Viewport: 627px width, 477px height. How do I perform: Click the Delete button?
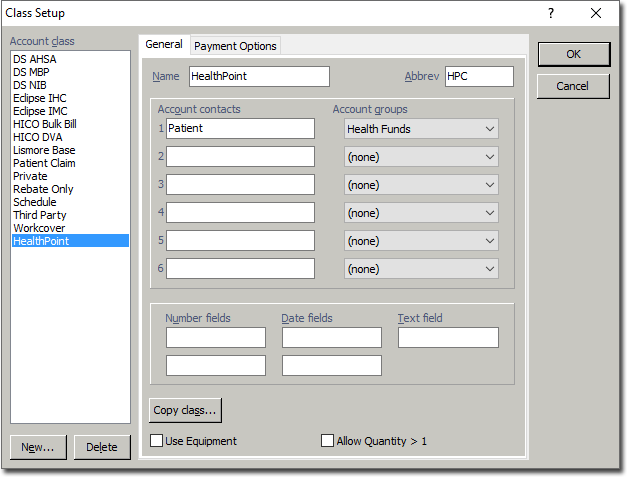click(102, 447)
